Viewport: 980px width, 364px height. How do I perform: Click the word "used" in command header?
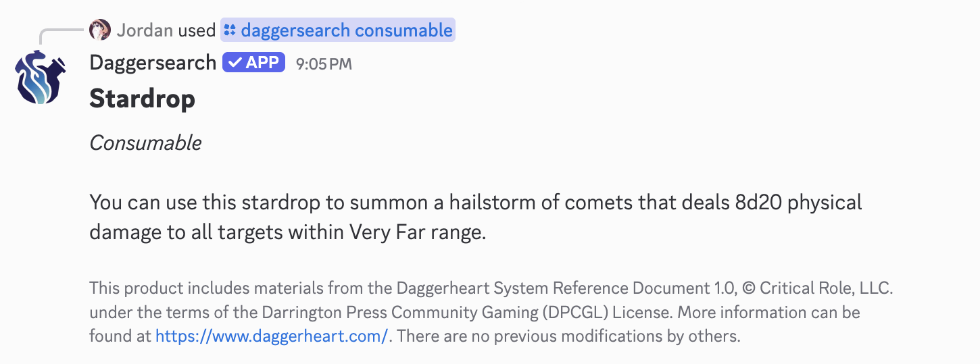pyautogui.click(x=197, y=30)
